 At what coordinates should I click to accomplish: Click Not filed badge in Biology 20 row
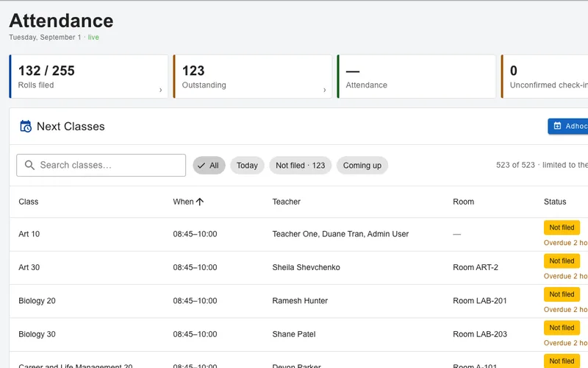click(562, 294)
